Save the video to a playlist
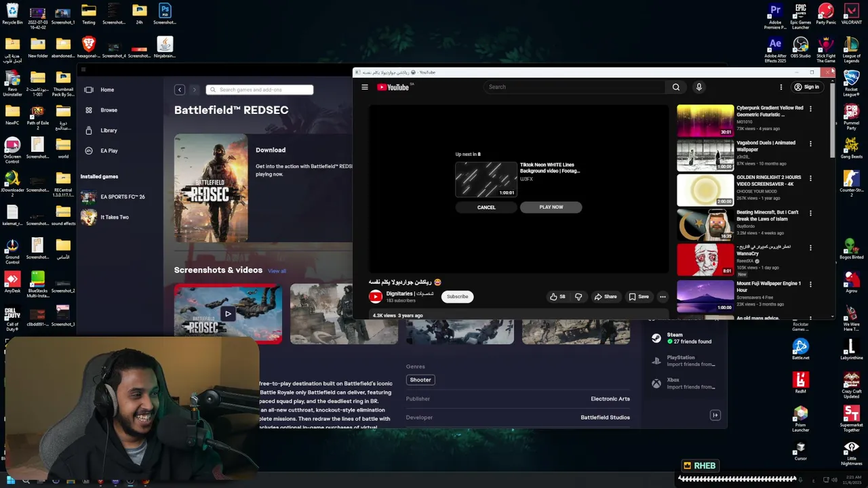 pos(639,296)
